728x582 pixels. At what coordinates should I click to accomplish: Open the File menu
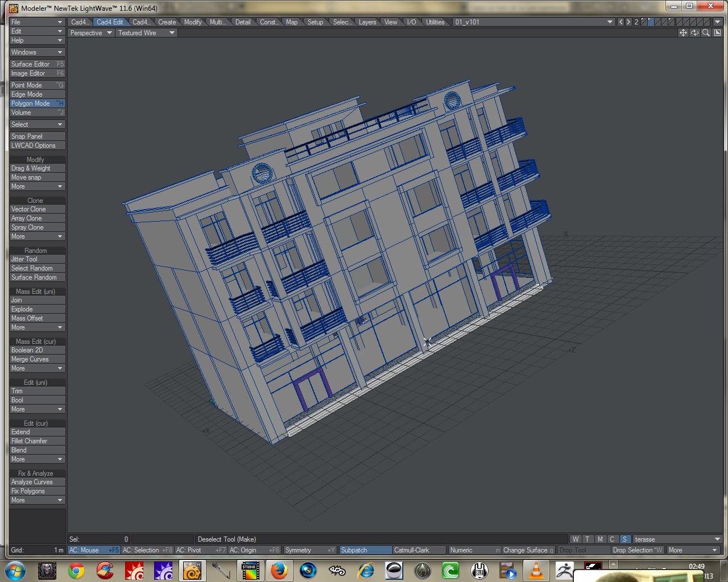tap(37, 22)
